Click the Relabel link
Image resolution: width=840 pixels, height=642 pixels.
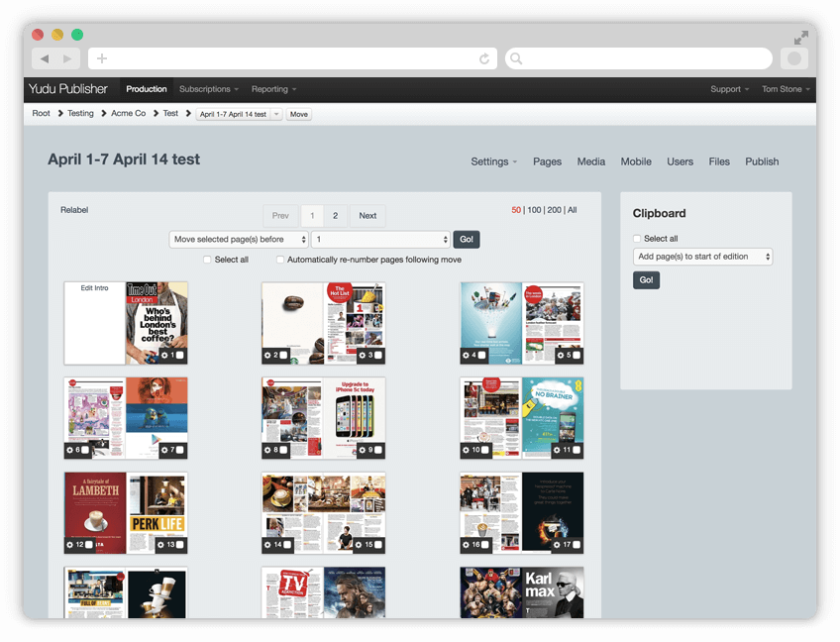click(74, 210)
